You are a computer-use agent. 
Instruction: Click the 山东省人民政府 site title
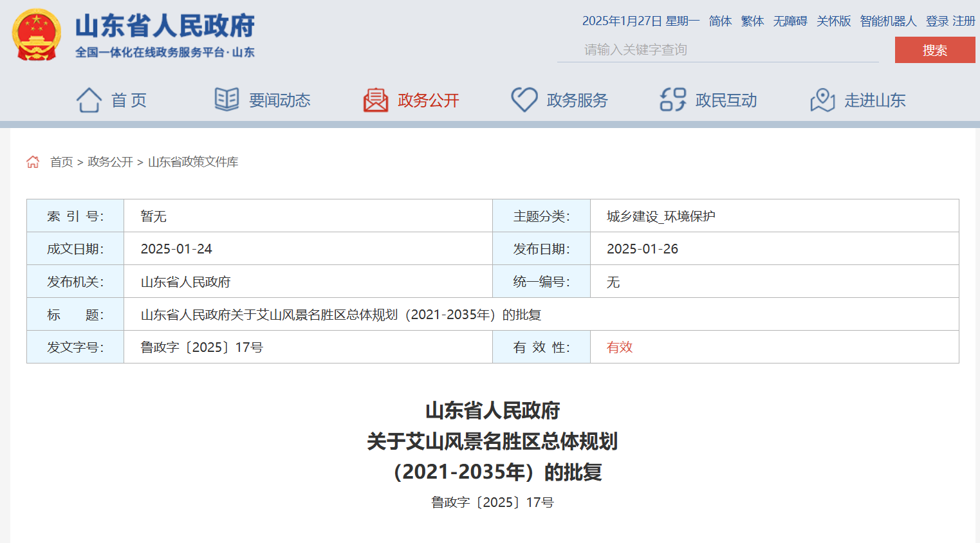click(165, 26)
